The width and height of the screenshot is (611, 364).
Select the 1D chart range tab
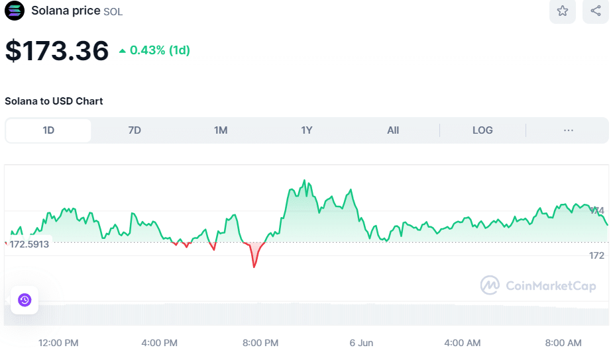click(x=48, y=130)
